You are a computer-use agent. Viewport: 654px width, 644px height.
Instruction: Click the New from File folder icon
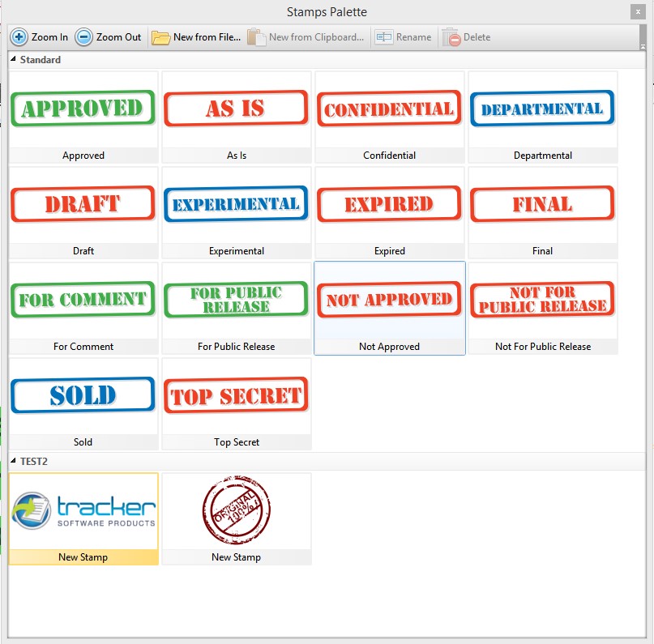tap(160, 37)
